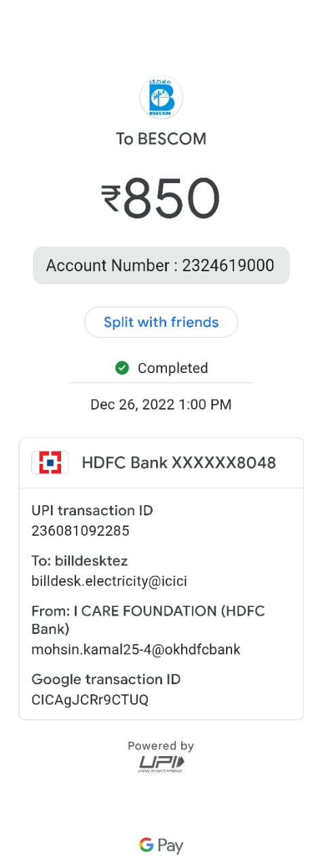Tap the BESCOM logo icon
The width and height of the screenshot is (323, 868).
(x=161, y=98)
